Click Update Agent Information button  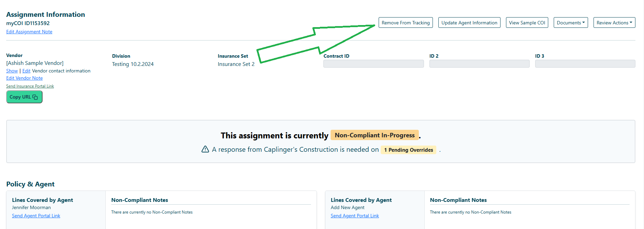[469, 23]
